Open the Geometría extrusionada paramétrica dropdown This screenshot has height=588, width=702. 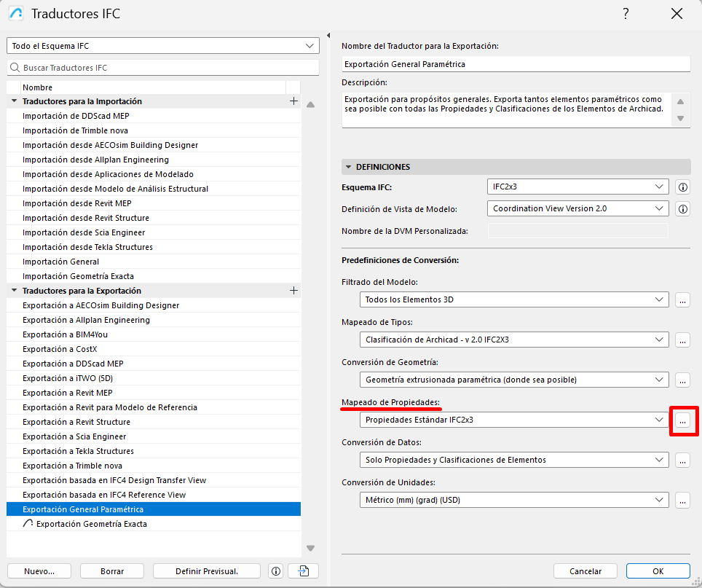click(514, 380)
